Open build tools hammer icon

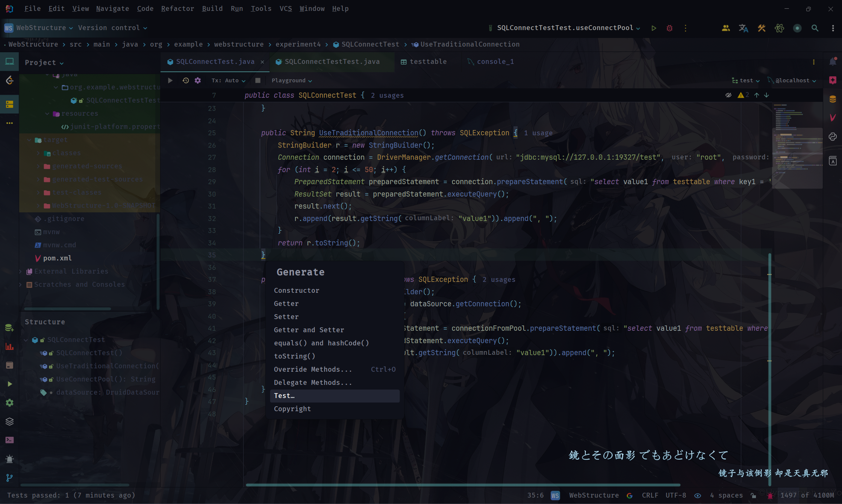click(x=762, y=28)
